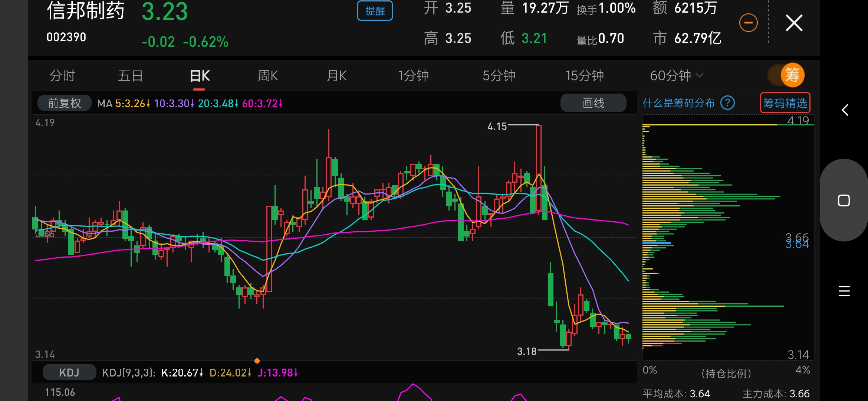Viewport: 868px width, 401px height.
Task: Open the Android recent apps menu icon
Action: click(x=844, y=291)
